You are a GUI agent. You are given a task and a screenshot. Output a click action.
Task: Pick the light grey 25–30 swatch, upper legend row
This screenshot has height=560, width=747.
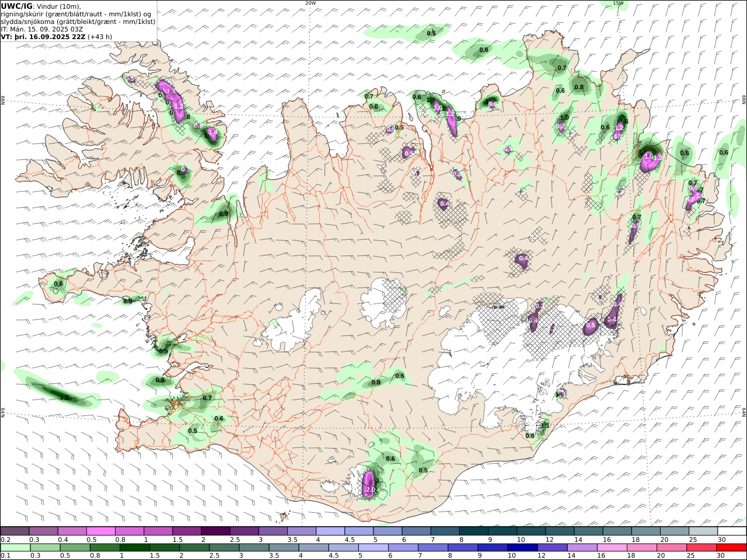[x=703, y=531]
